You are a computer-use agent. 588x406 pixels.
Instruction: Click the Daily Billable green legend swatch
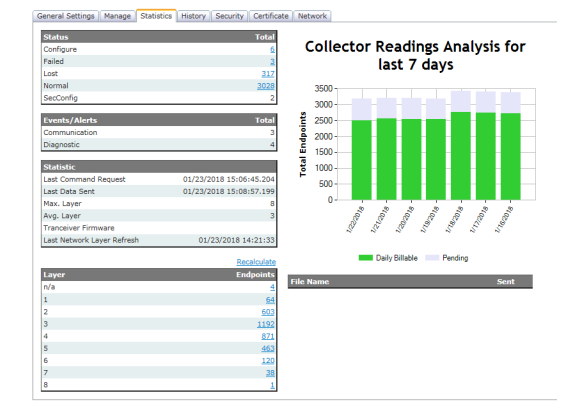[366, 258]
